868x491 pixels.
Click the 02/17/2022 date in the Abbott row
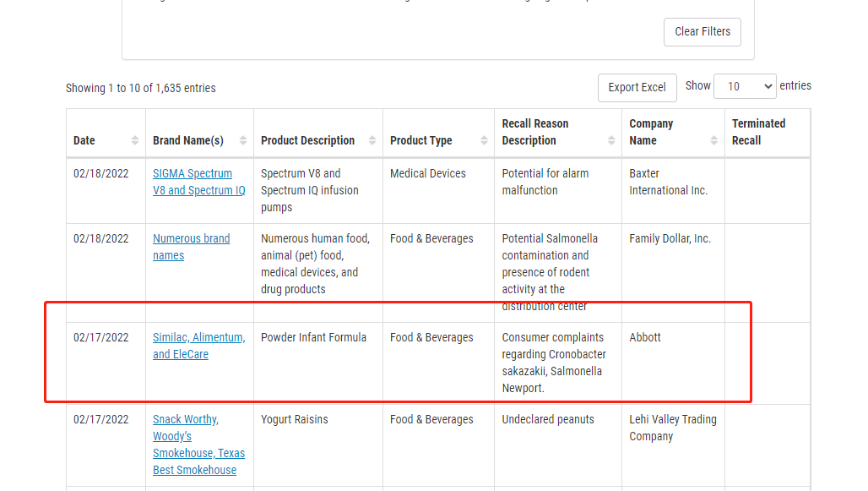pos(100,337)
